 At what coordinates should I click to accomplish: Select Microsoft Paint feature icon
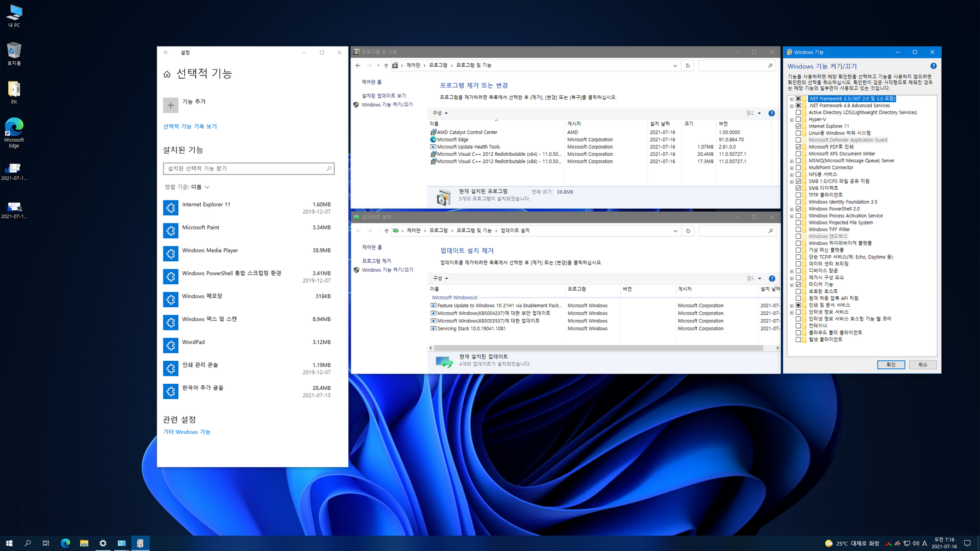[x=171, y=231]
